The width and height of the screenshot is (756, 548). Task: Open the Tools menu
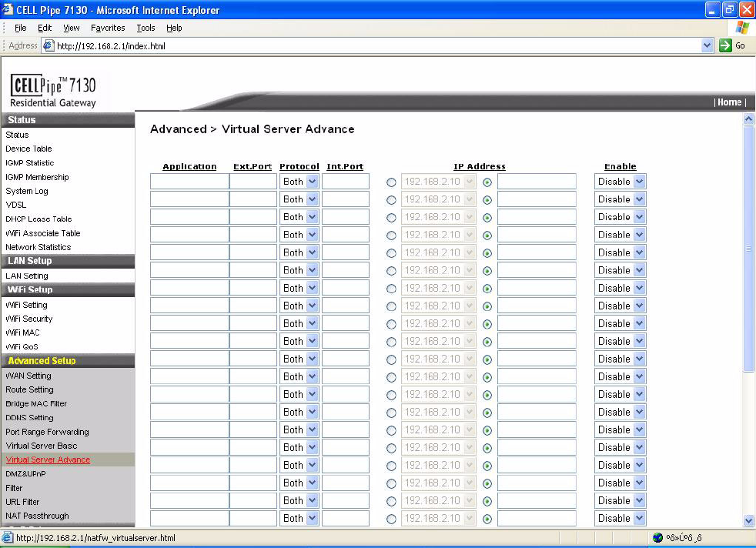click(x=146, y=28)
